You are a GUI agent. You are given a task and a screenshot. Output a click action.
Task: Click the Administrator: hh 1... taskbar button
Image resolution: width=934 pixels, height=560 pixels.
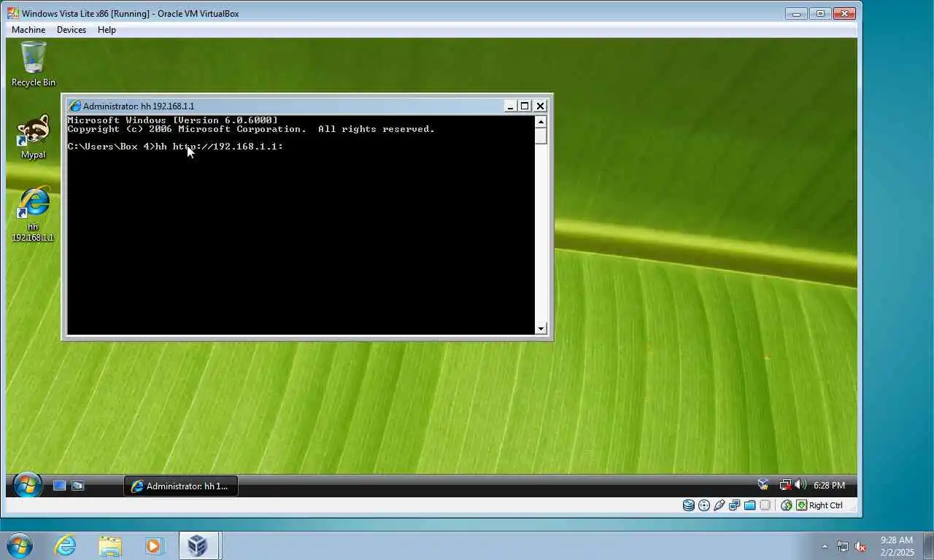[181, 486]
